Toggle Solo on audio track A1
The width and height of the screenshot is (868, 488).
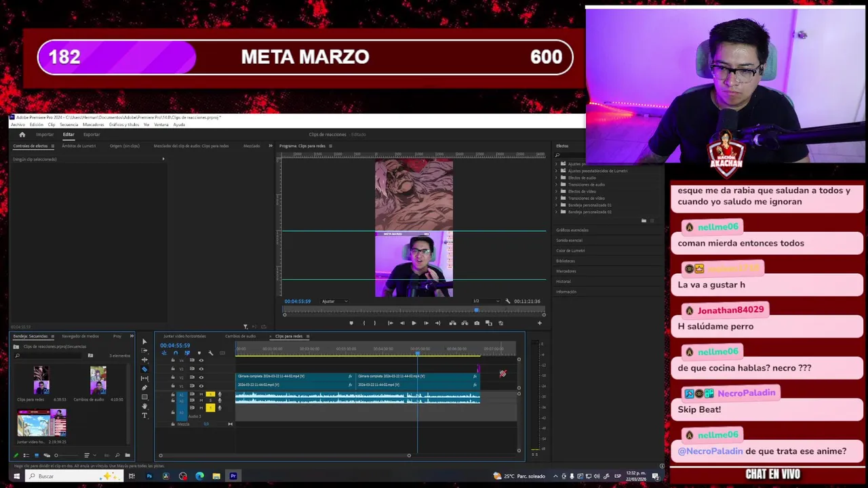click(x=210, y=394)
